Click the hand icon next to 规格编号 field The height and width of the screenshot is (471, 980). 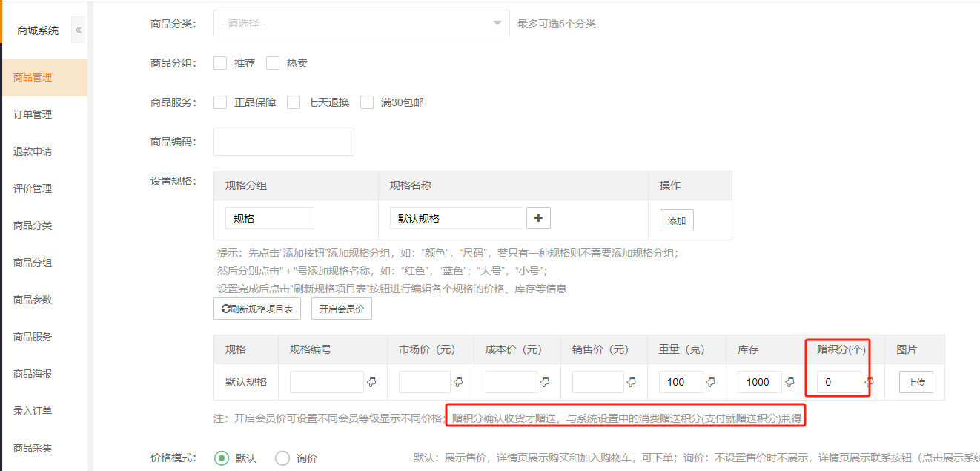pos(372,382)
